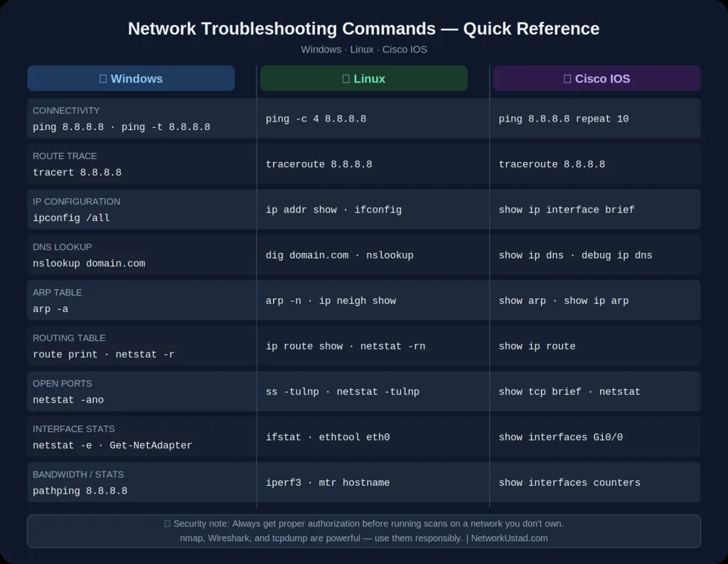Viewport: 728px width, 564px height.
Task: Select the 'ping -c 4 8.8.8.8' command
Action: click(316, 119)
